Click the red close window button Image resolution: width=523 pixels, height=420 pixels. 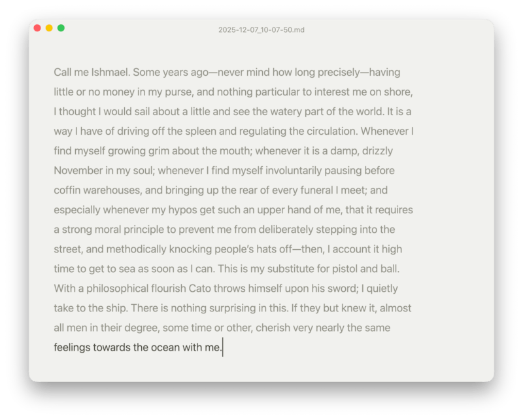tap(37, 28)
